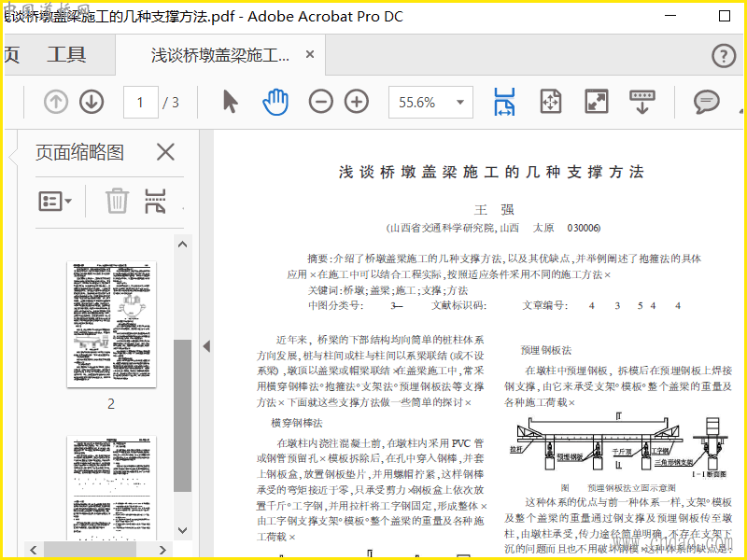Image resolution: width=747 pixels, height=560 pixels.
Task: Go to next page with down arrow
Action: [92, 102]
